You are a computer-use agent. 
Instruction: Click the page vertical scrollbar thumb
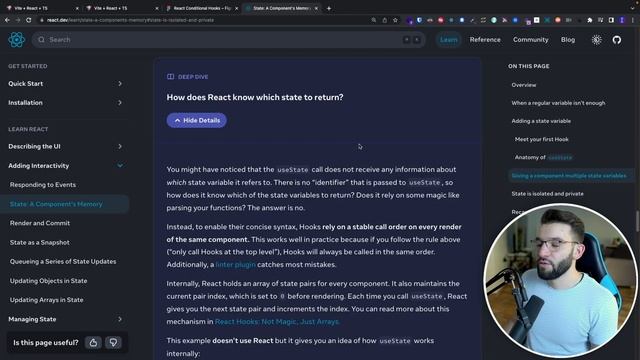(637, 220)
